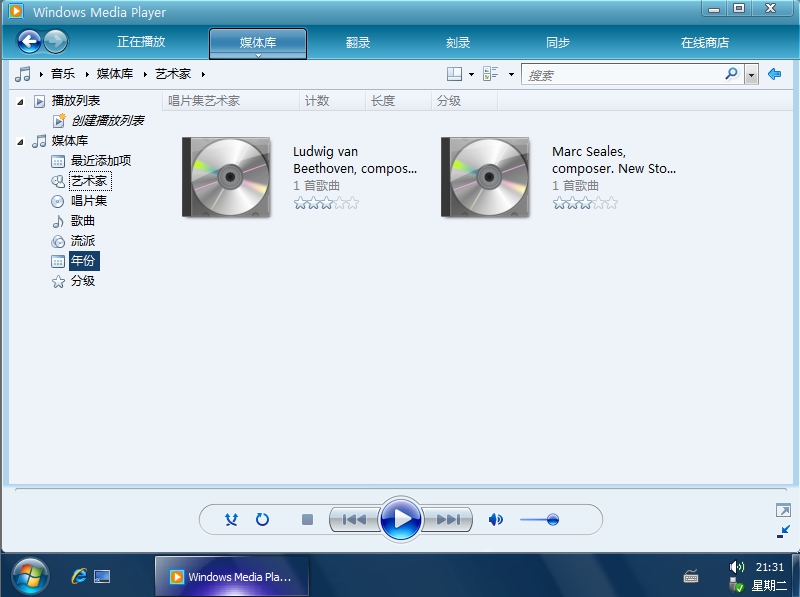Image resolution: width=800 pixels, height=597 pixels.
Task: Select the Ludwig van Beethoven album thumbnail
Action: click(228, 177)
